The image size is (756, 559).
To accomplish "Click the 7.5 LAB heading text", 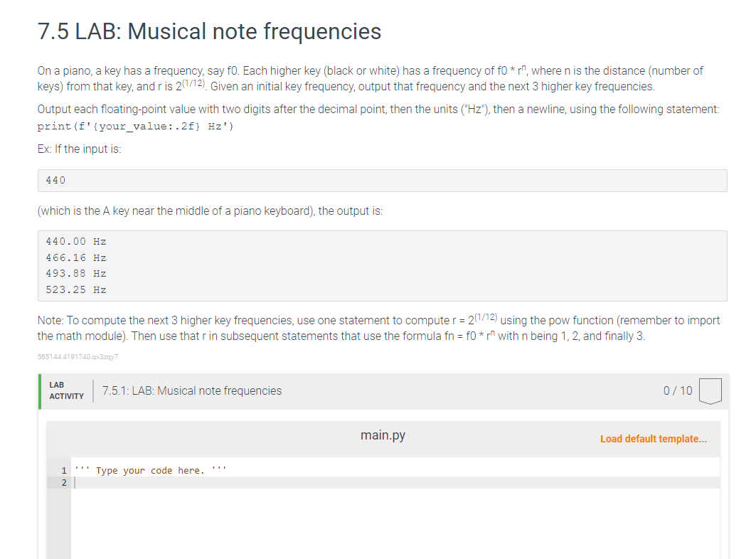I will pos(208,31).
